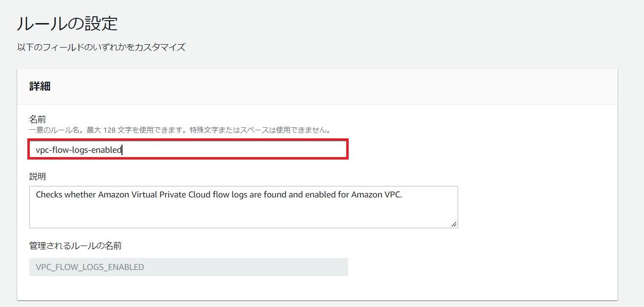Click inside the 説明 description text area

click(x=243, y=211)
